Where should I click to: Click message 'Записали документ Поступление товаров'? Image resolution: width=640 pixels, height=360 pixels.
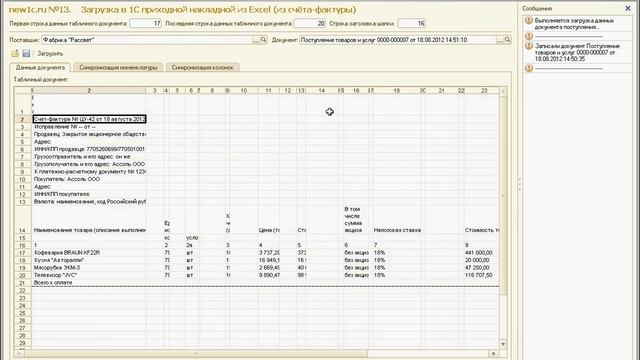(x=577, y=53)
